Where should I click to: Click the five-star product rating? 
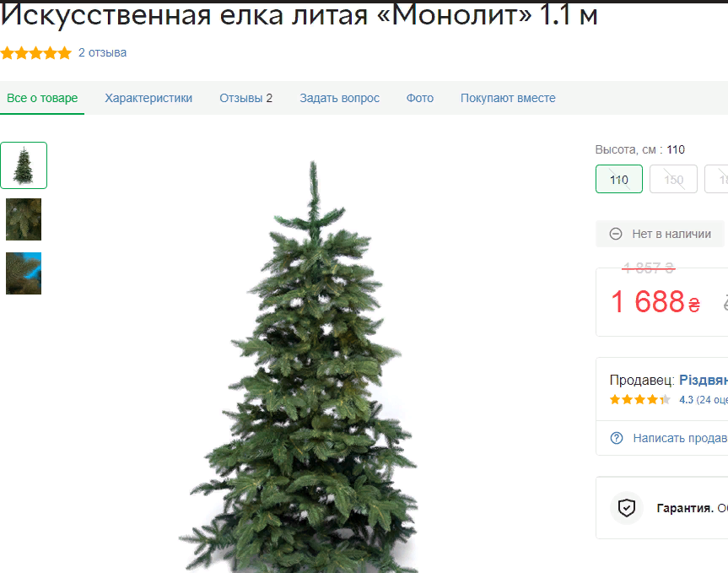click(x=36, y=53)
